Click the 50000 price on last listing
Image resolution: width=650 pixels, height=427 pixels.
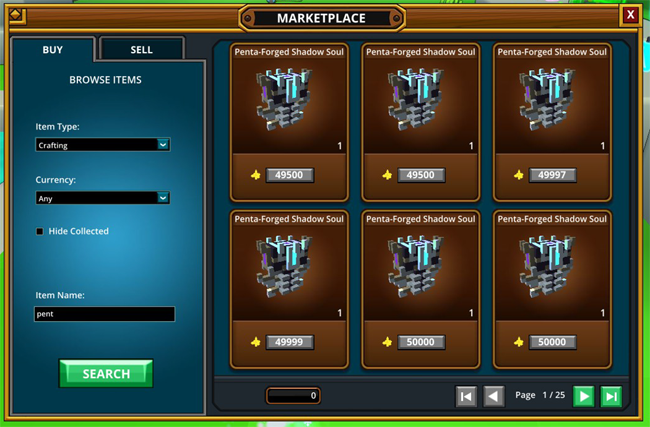click(x=552, y=342)
